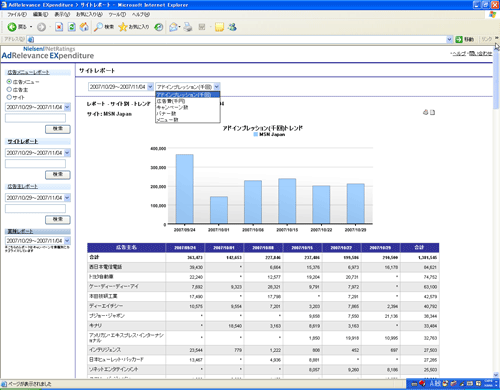Click 検索 button under 広告主レポート
500x390 pixels.
[58, 220]
